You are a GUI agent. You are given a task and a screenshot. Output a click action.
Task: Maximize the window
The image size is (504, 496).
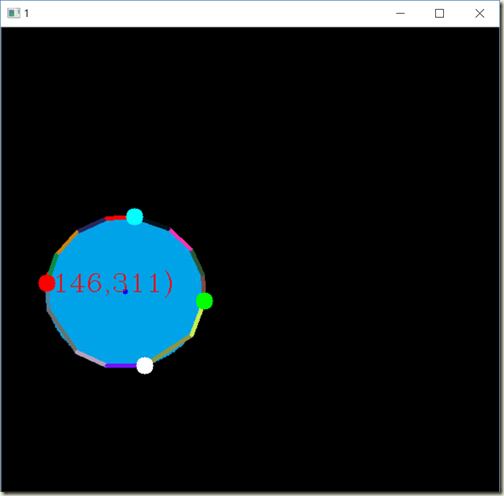tap(439, 13)
